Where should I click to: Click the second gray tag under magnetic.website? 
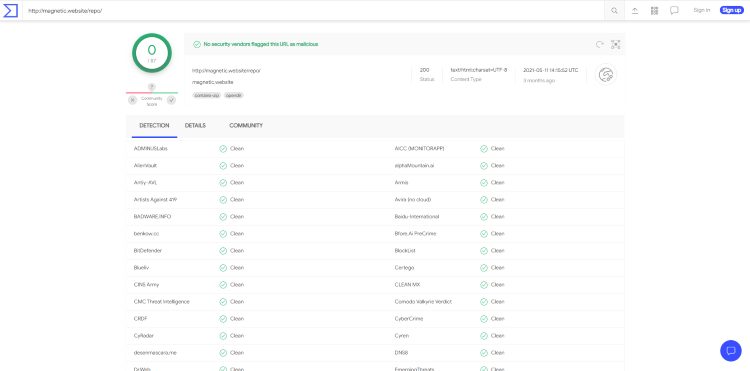(x=233, y=95)
